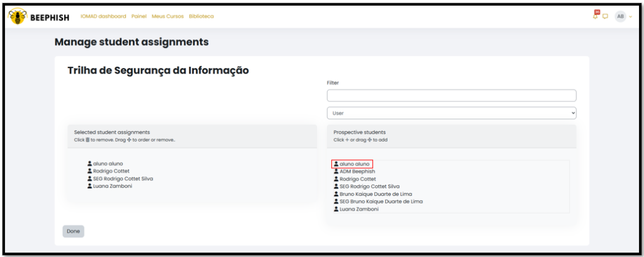Click the Trilha de Segurança da Informação title
Screen dimensions: 644x257
point(158,71)
